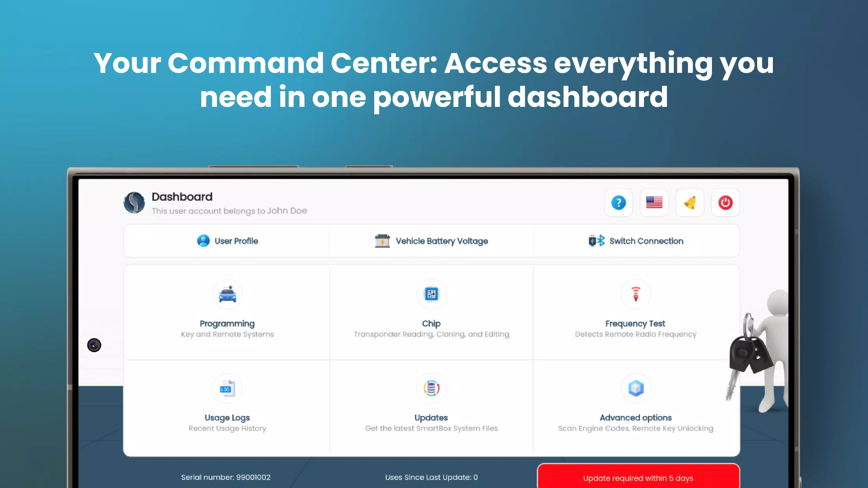Switch to the User Profile tab

tap(227, 241)
